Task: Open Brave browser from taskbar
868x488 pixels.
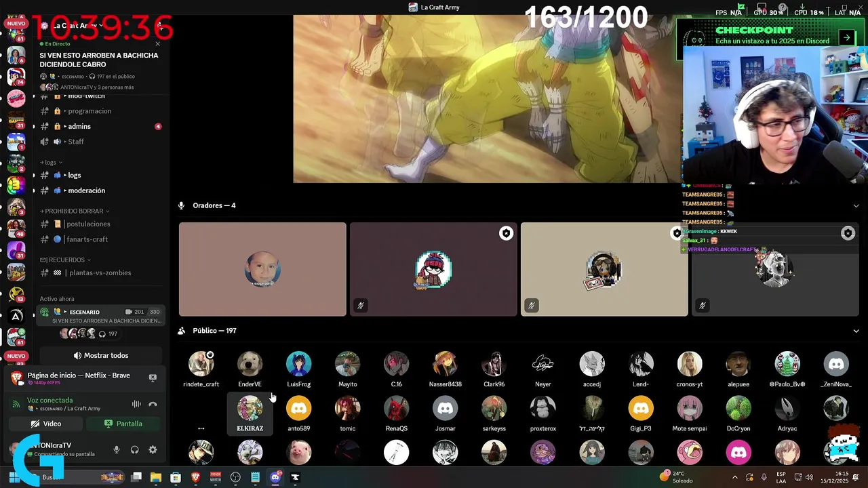Action: click(x=195, y=477)
